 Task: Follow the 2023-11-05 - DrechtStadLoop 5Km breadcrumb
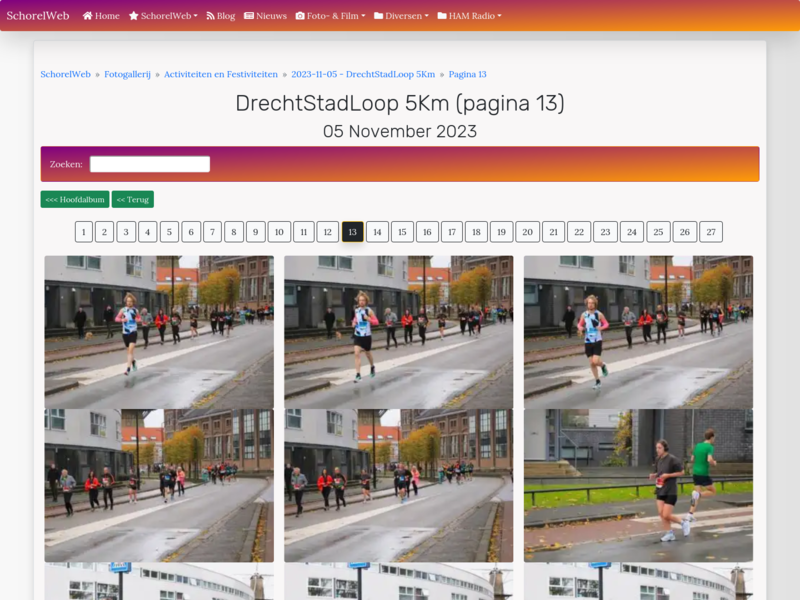click(363, 74)
